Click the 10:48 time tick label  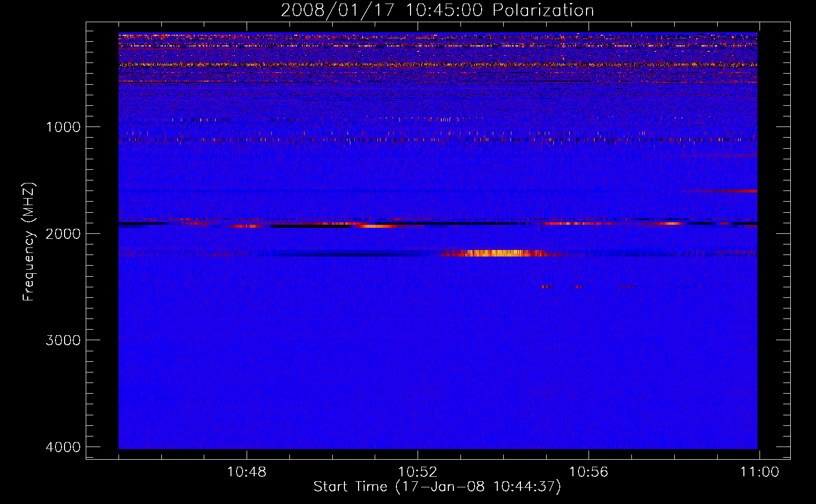(x=247, y=472)
